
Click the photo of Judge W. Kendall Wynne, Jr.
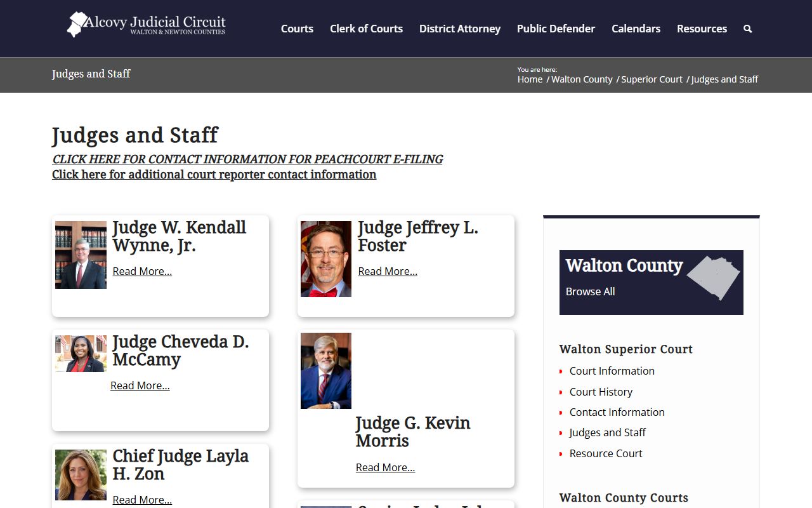coord(81,255)
